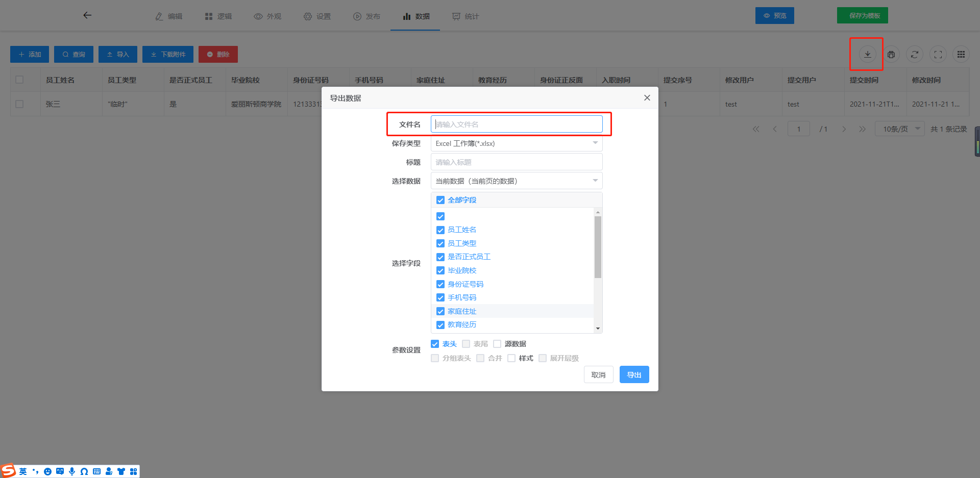Switch to the 统计 tab
Screen dimensions: 980x478
pyautogui.click(x=465, y=16)
